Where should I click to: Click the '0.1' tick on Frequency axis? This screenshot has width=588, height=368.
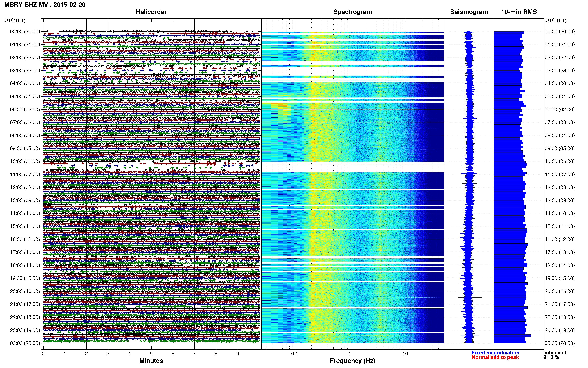pyautogui.click(x=295, y=354)
